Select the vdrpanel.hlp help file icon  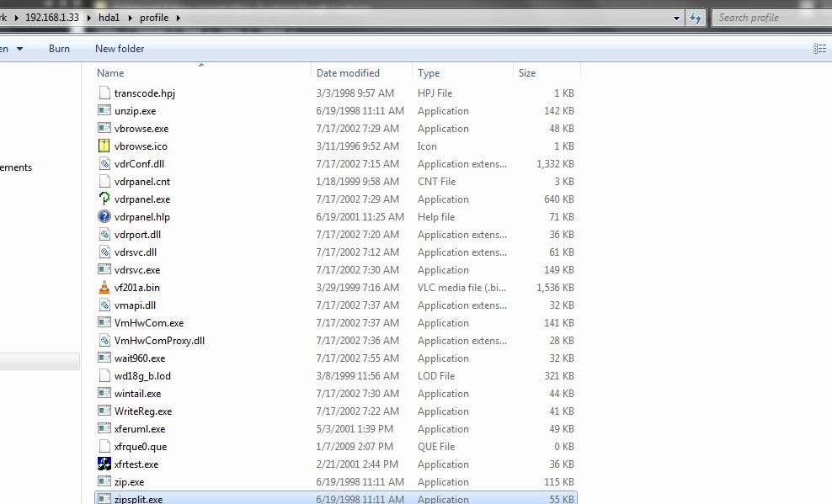[x=104, y=217]
